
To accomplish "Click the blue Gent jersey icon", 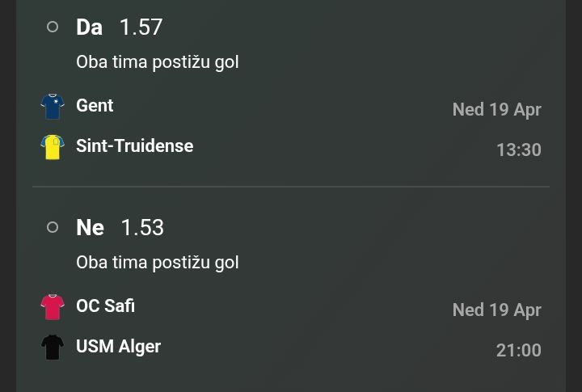I will (53, 107).
